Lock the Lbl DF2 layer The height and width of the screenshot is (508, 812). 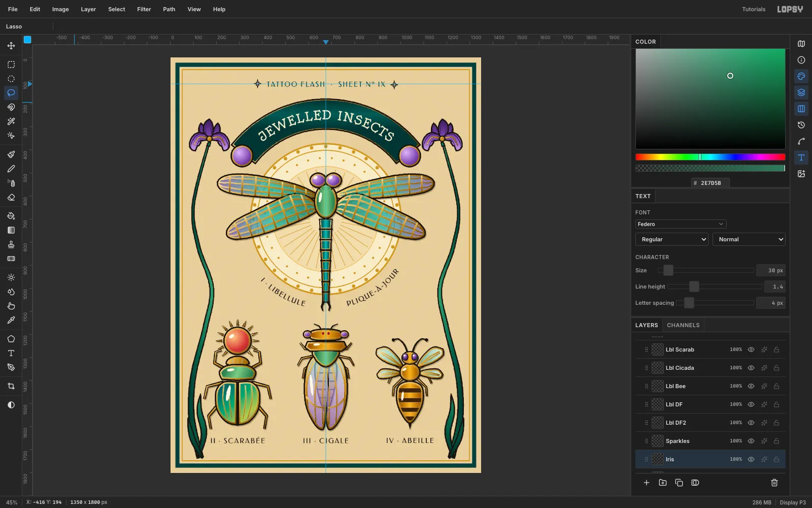(x=776, y=423)
